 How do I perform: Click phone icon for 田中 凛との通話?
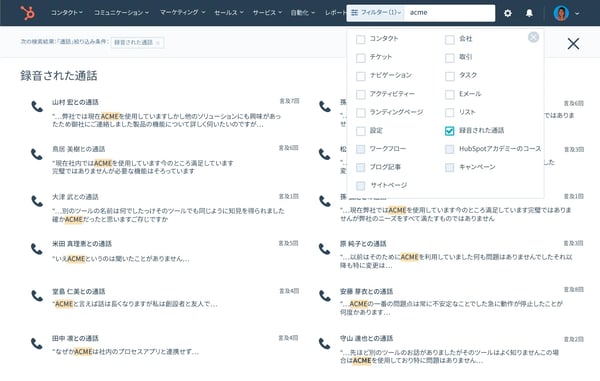pos(37,343)
